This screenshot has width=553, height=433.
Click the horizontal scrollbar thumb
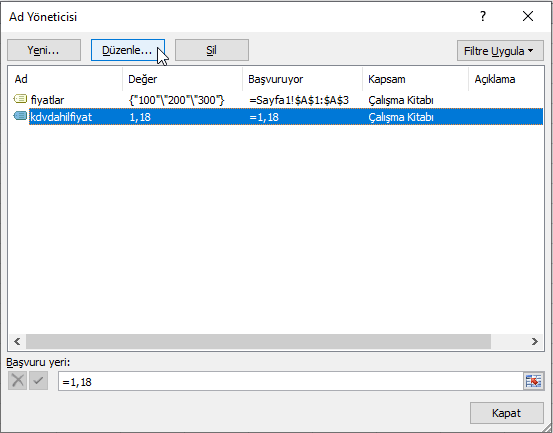[x=258, y=341]
